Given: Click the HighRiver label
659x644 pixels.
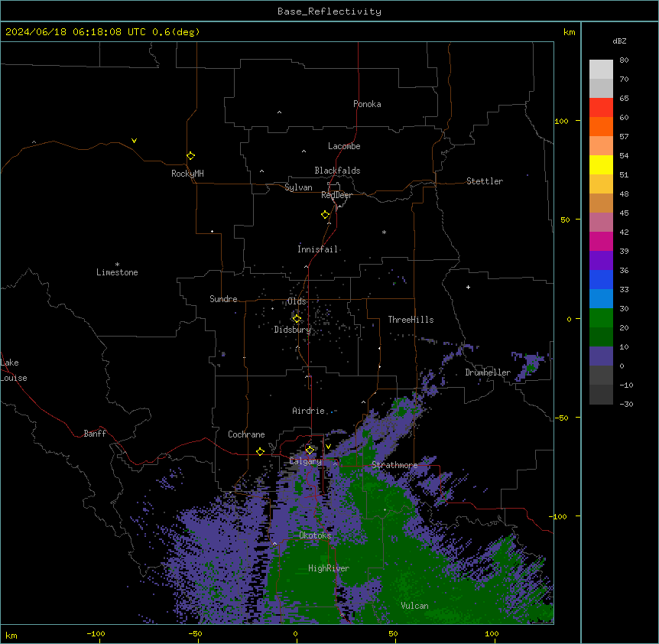Looking at the screenshot, I should tap(329, 568).
